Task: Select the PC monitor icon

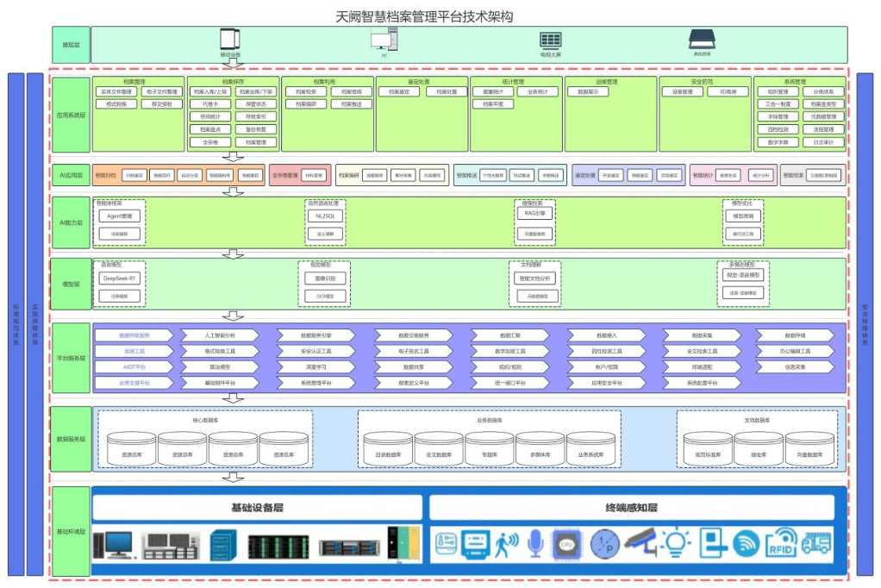Action: (x=383, y=41)
